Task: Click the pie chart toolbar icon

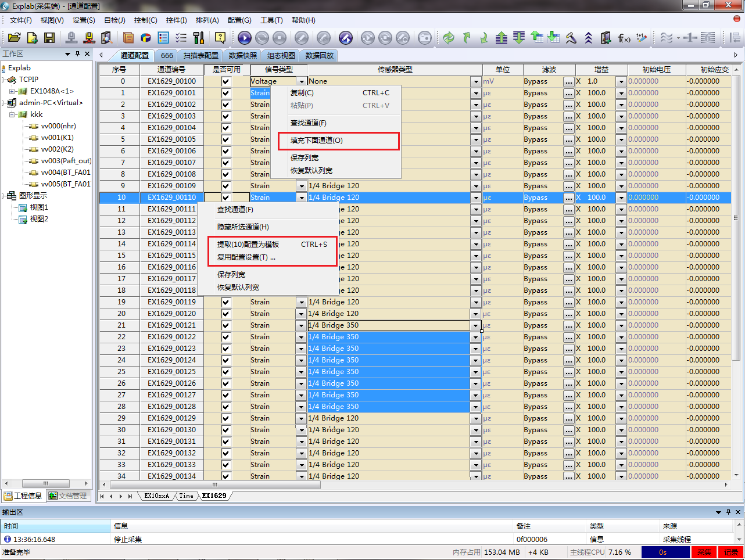Action: (146, 38)
